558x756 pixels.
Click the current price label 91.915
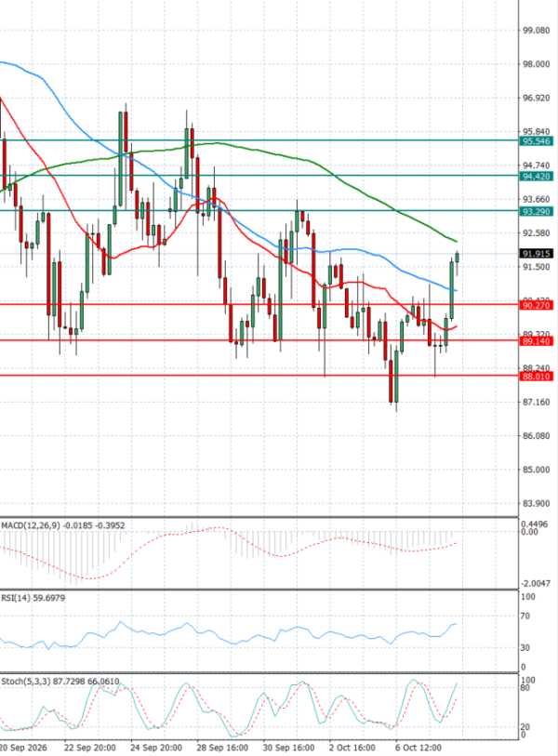pos(536,254)
